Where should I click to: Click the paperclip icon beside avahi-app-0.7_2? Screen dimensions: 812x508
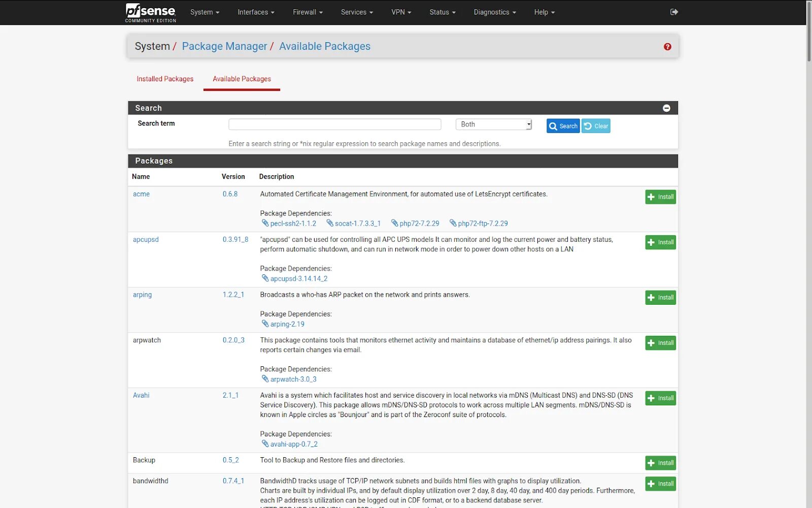click(265, 444)
